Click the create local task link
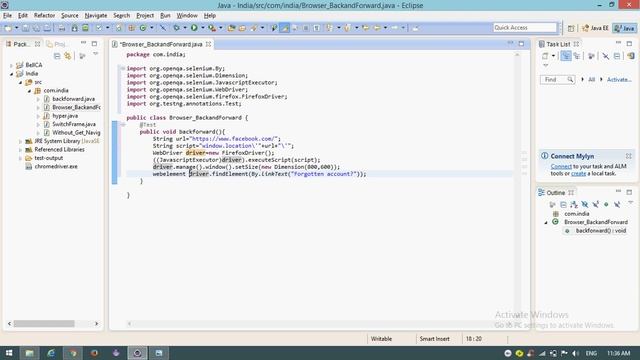Screen dimensions: 640x360 pos(578,173)
